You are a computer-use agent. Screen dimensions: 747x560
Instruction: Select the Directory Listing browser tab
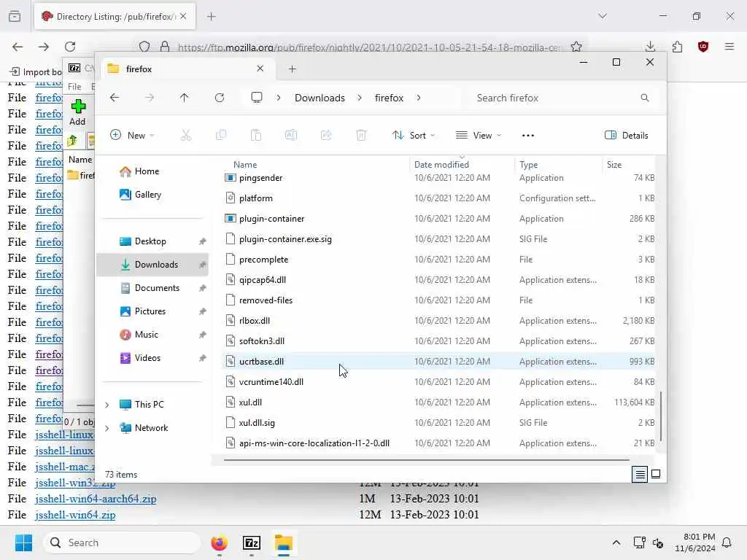pyautogui.click(x=115, y=17)
